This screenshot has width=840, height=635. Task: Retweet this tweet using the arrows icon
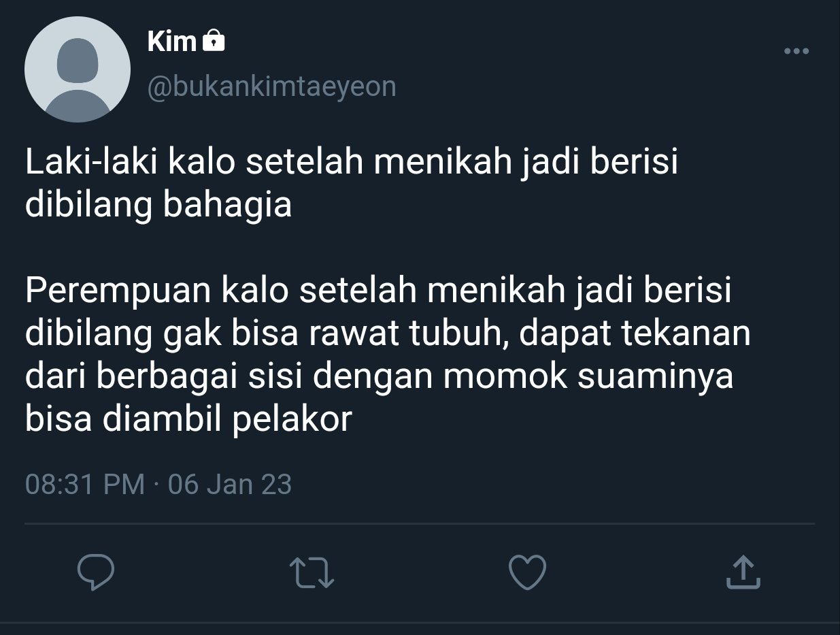point(312,572)
